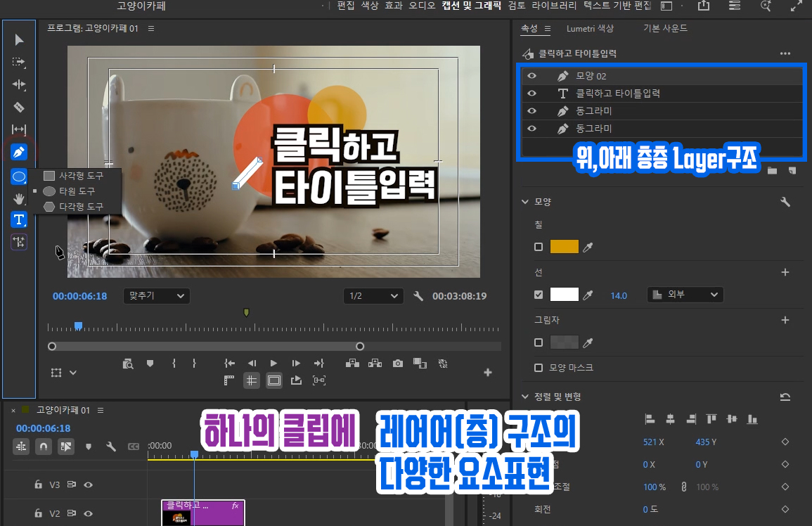Enable the 모양 마스크 checkbox
The width and height of the screenshot is (812, 526).
click(x=539, y=367)
